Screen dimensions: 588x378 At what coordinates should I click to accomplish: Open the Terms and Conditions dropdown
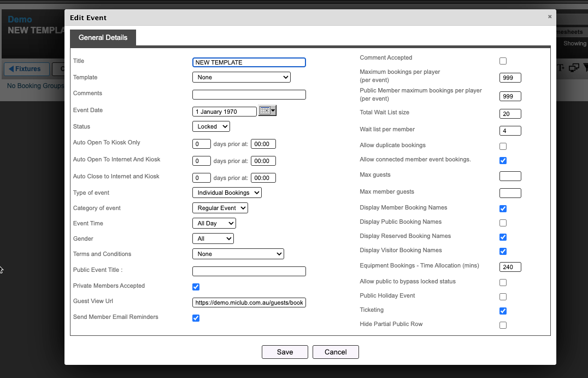238,254
